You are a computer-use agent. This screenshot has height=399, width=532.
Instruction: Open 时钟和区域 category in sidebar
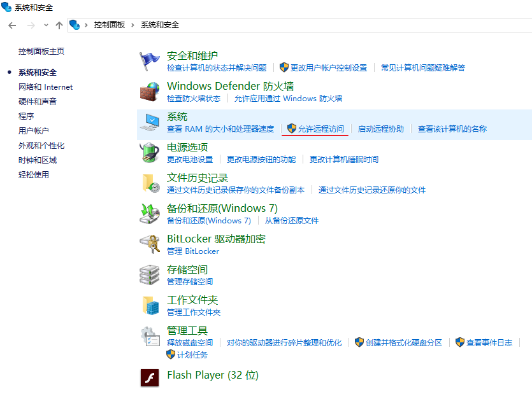pyautogui.click(x=38, y=160)
